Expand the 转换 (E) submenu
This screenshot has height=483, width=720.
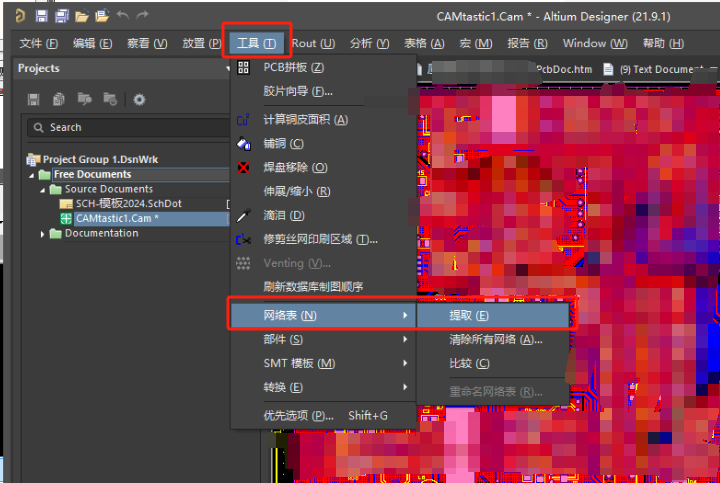tap(323, 387)
